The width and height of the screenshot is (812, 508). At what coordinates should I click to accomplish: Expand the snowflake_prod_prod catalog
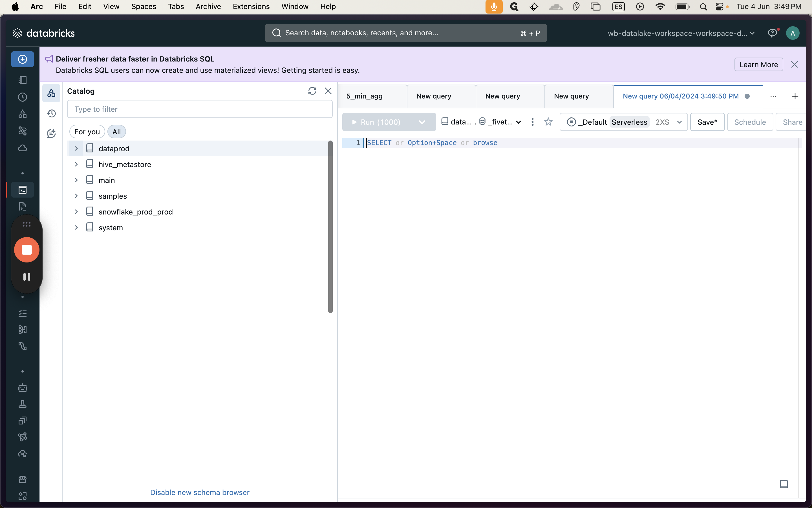pyautogui.click(x=76, y=212)
